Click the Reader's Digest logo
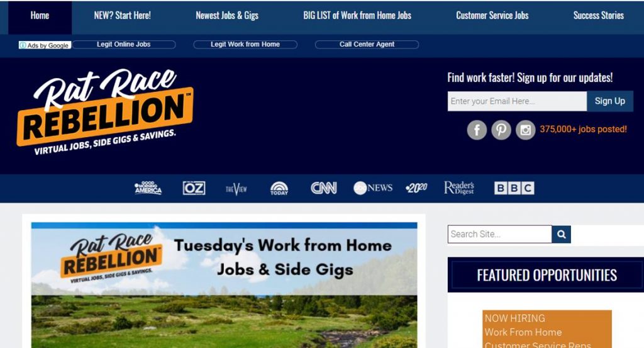The image size is (644, 348). (459, 188)
